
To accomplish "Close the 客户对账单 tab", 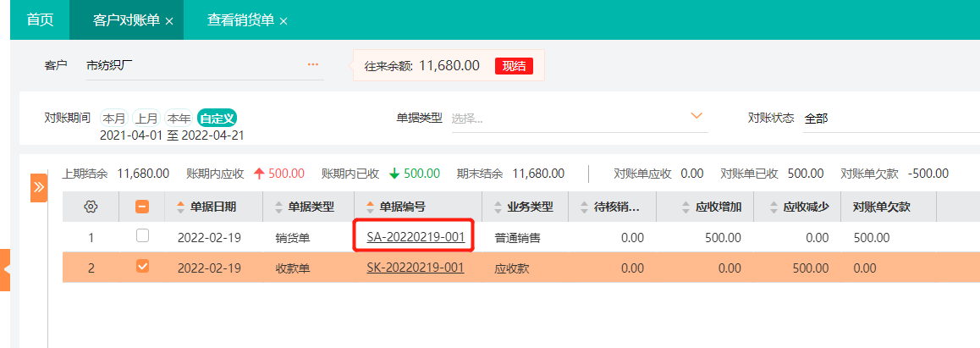I will pos(169,21).
